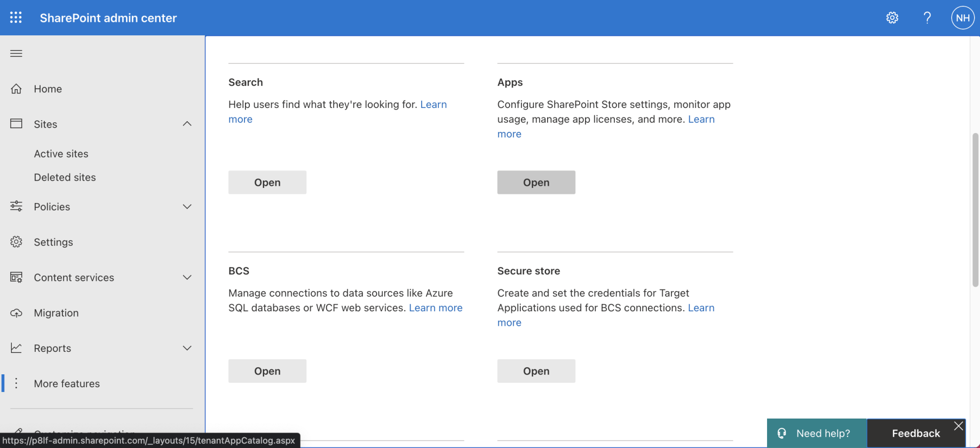This screenshot has width=980, height=448.
Task: Select Deleted sites in sidebar
Action: point(65,177)
